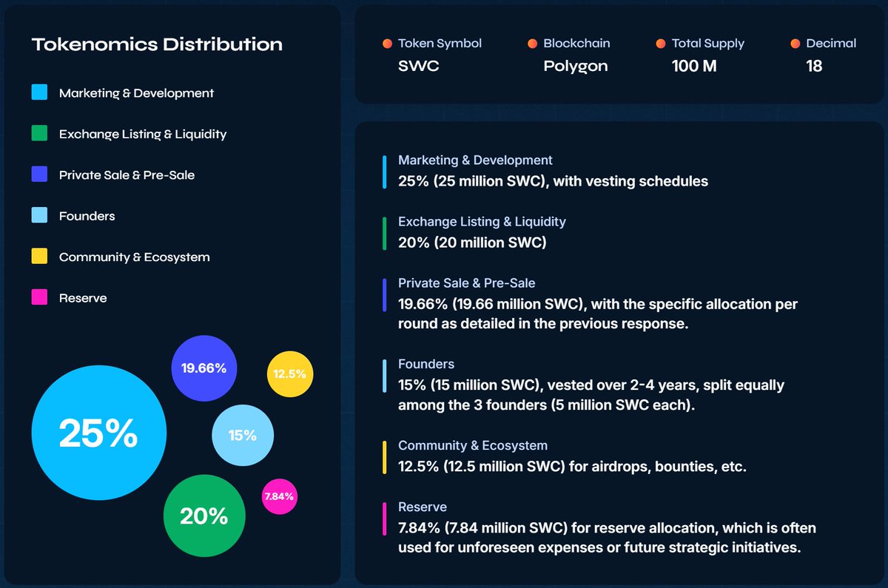Screen dimensions: 888x588
Task: Click the Polygon blockchain value
Action: (x=576, y=67)
